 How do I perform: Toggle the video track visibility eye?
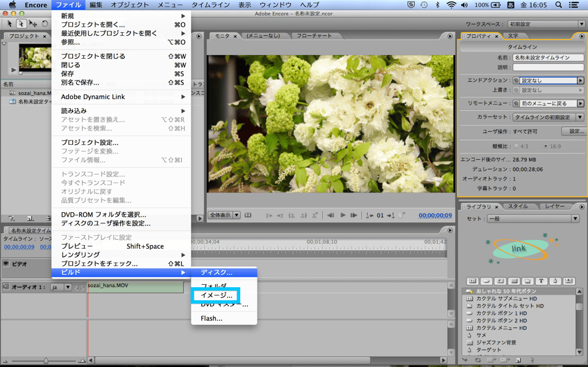[6, 264]
